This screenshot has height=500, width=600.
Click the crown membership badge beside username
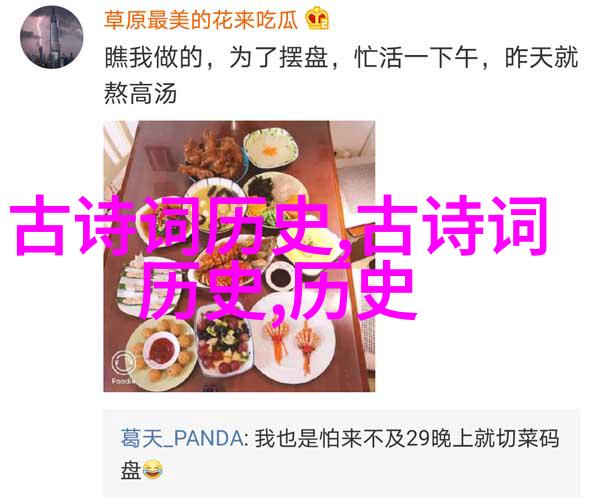coord(317,19)
